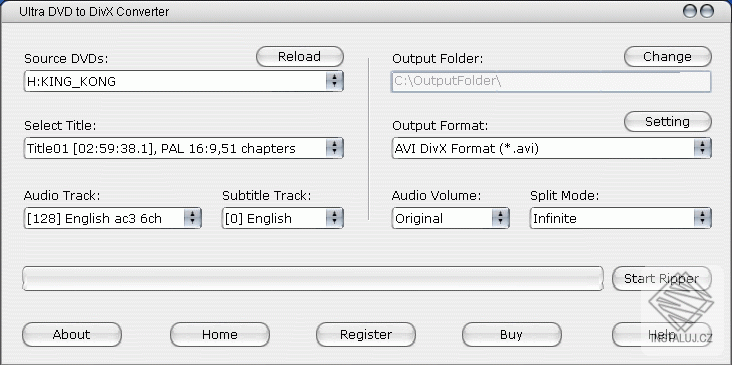Open the Subtitle Track dropdown
Screen dimensions: 732x365
point(282,218)
